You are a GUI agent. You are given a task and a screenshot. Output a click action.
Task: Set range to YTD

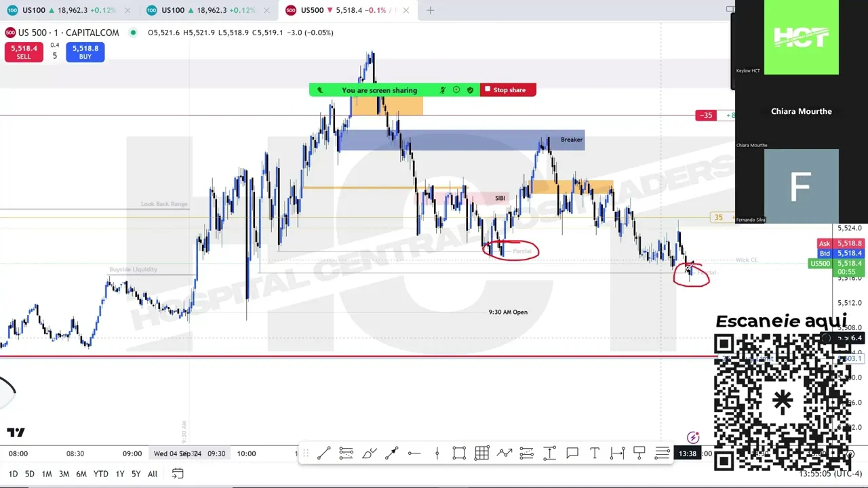coord(100,474)
